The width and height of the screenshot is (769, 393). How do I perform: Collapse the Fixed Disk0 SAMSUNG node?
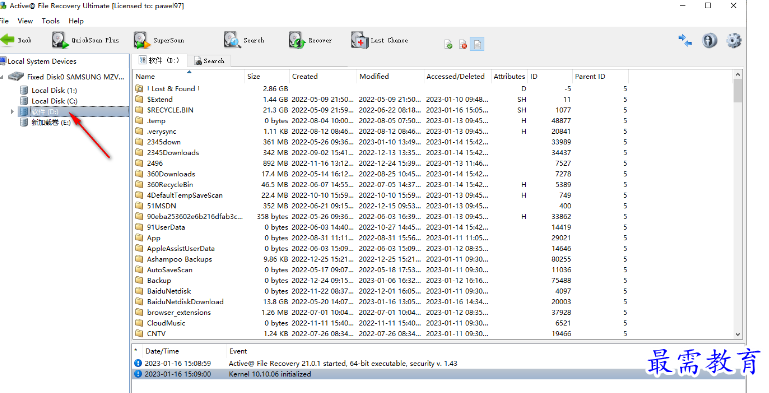2,77
